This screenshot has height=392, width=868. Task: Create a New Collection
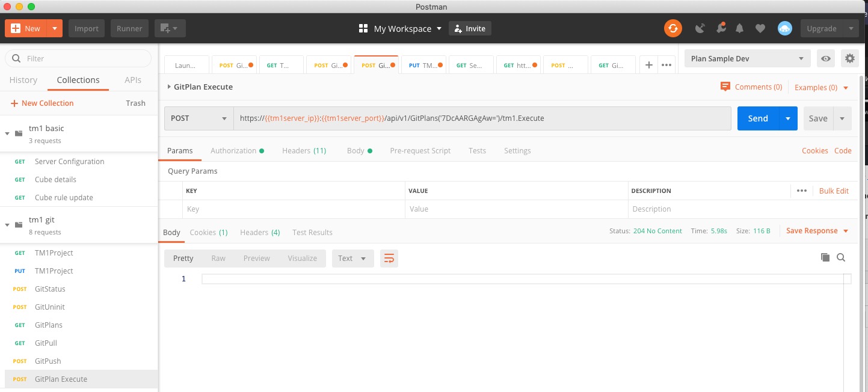pos(42,103)
